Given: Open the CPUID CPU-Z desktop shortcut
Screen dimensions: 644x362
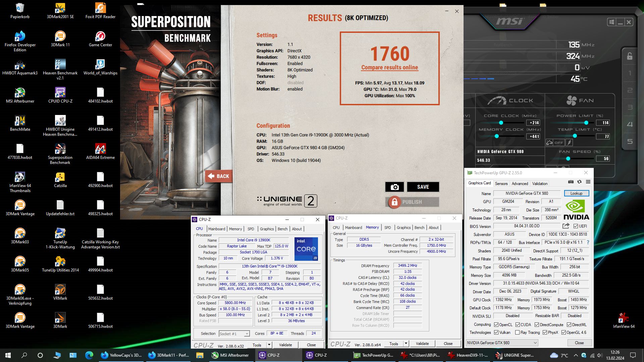Looking at the screenshot, I should click(60, 95).
